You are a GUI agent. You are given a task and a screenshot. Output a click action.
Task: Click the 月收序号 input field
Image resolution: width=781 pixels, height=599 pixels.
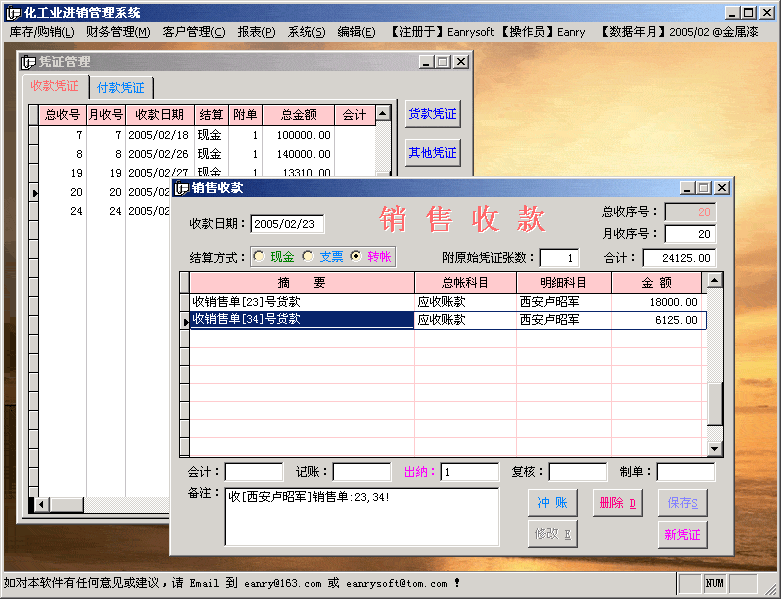click(690, 234)
